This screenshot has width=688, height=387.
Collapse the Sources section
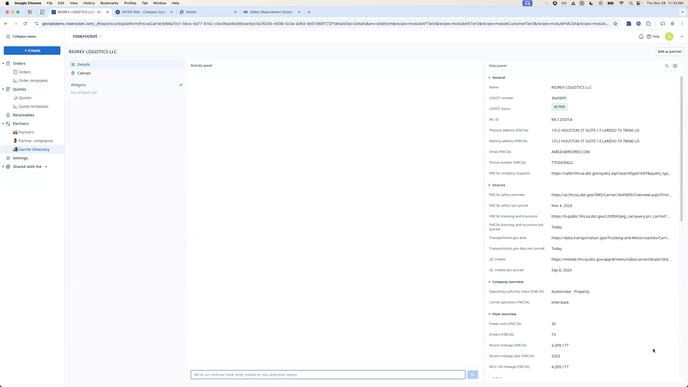point(490,185)
